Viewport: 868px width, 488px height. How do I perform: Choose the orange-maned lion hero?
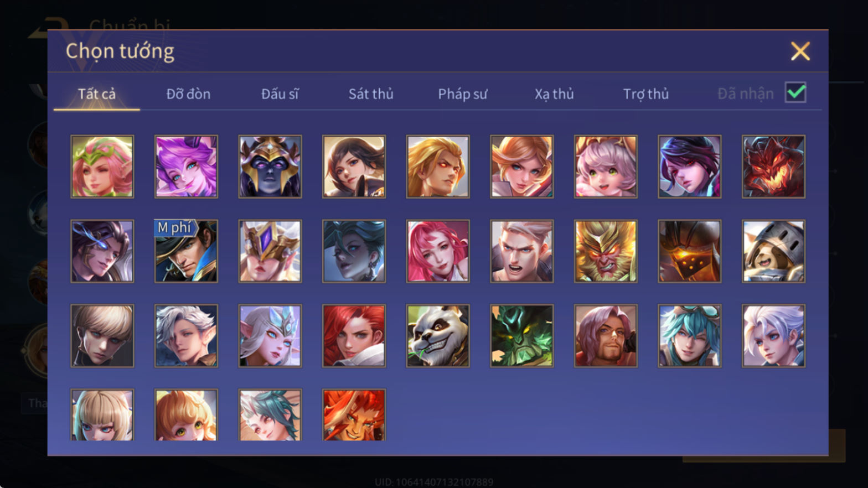pos(354,415)
